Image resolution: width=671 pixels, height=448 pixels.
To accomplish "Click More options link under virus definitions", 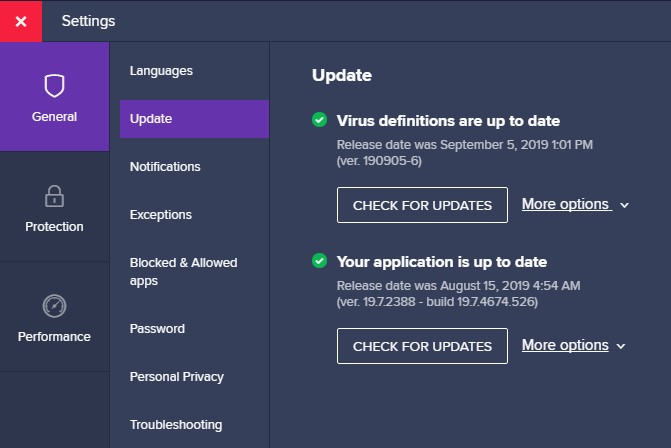I will [x=565, y=204].
